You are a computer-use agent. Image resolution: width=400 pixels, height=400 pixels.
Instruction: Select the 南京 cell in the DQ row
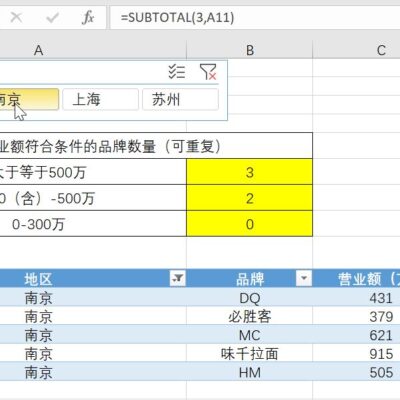point(93,297)
